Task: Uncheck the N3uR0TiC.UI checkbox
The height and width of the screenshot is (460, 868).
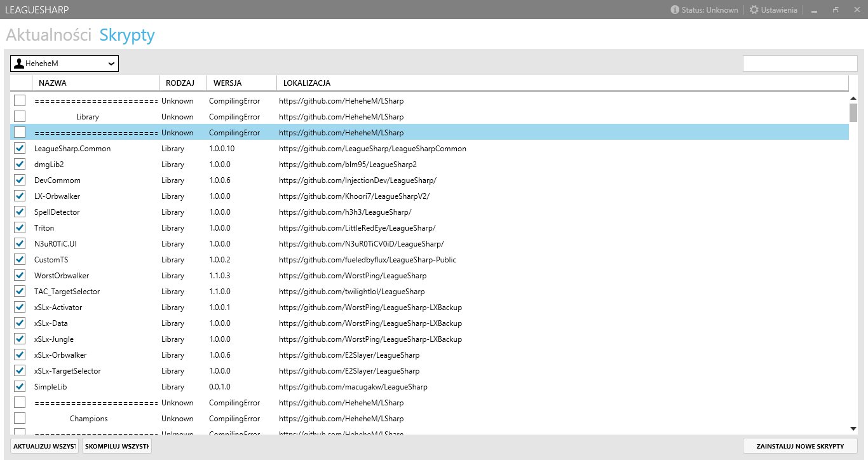Action: pos(20,243)
